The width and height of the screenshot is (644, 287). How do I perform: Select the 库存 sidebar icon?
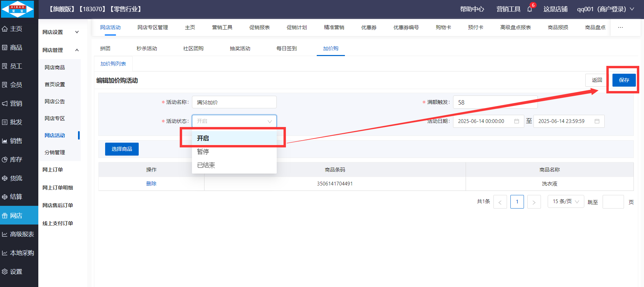[x=5, y=160]
